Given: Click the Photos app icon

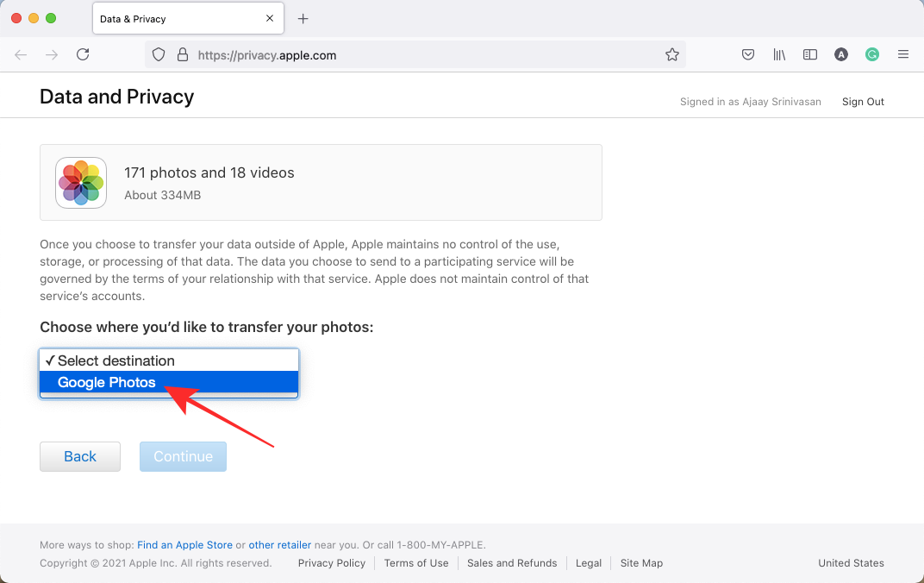Looking at the screenshot, I should [81, 183].
